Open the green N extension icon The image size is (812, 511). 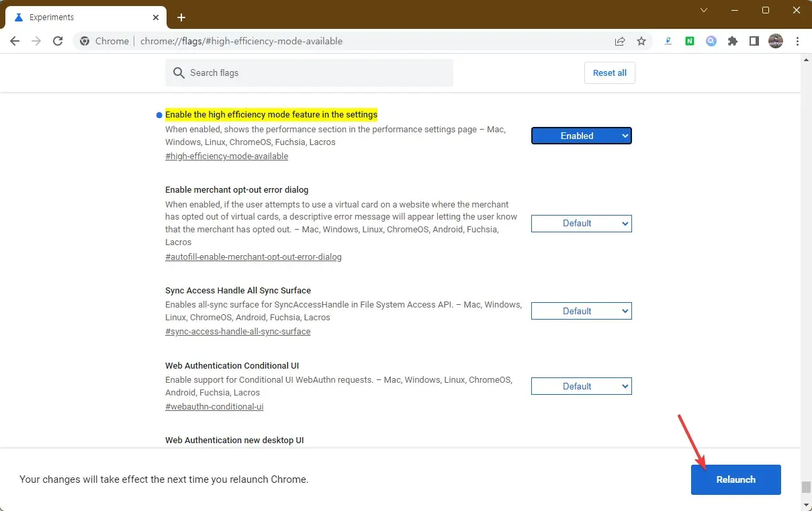pos(690,41)
